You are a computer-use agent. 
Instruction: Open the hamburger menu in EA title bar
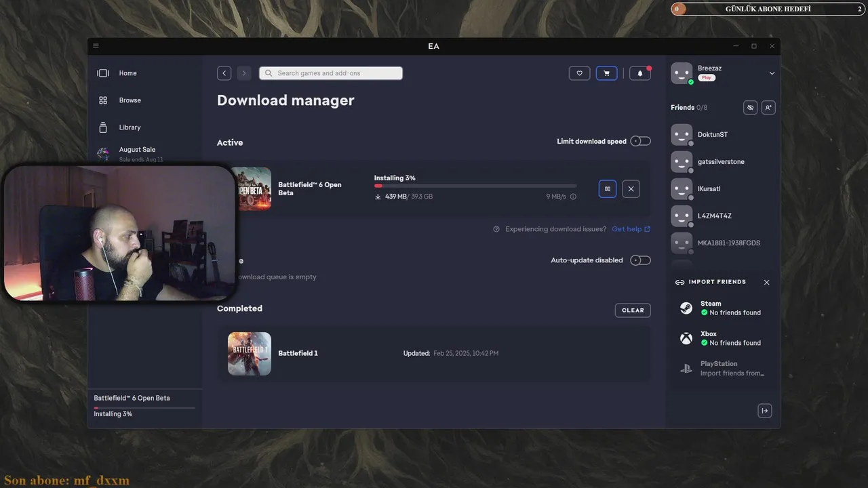click(x=96, y=46)
